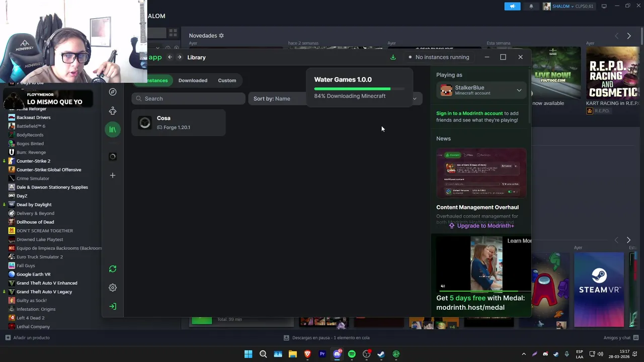Select Euro Truck Simulator 2 in Steam library
644x362 pixels.
(40, 257)
